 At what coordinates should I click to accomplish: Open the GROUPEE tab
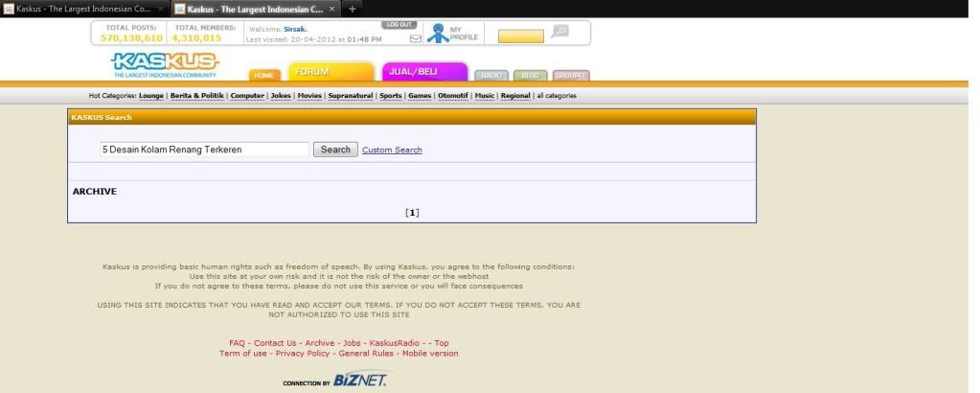coord(571,75)
